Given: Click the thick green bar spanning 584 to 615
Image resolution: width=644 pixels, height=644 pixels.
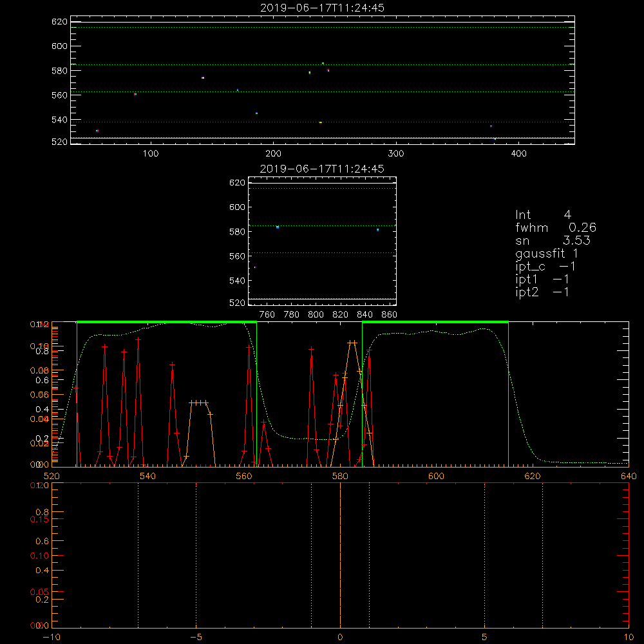Looking at the screenshot, I should pyautogui.click(x=435, y=322).
